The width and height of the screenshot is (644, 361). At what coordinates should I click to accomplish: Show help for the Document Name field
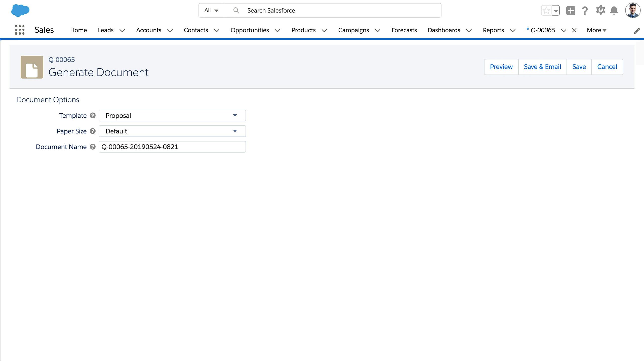tap(93, 147)
